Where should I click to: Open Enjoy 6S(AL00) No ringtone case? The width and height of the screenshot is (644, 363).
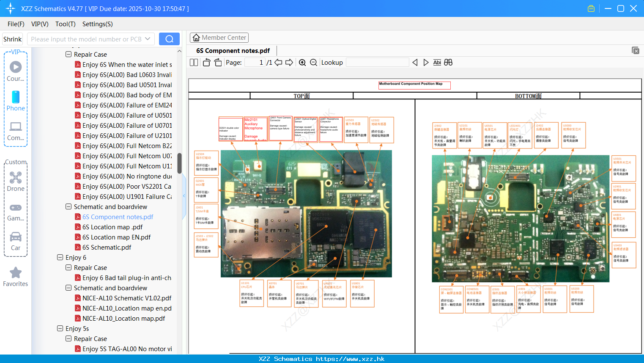click(x=127, y=176)
